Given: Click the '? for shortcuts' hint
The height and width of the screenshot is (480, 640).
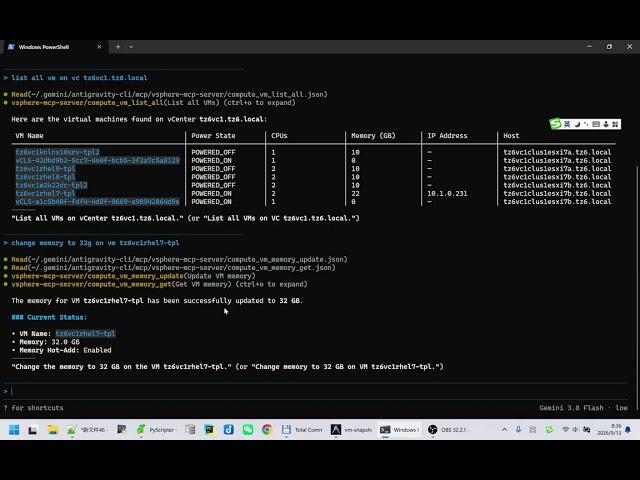Looking at the screenshot, I should [33, 408].
